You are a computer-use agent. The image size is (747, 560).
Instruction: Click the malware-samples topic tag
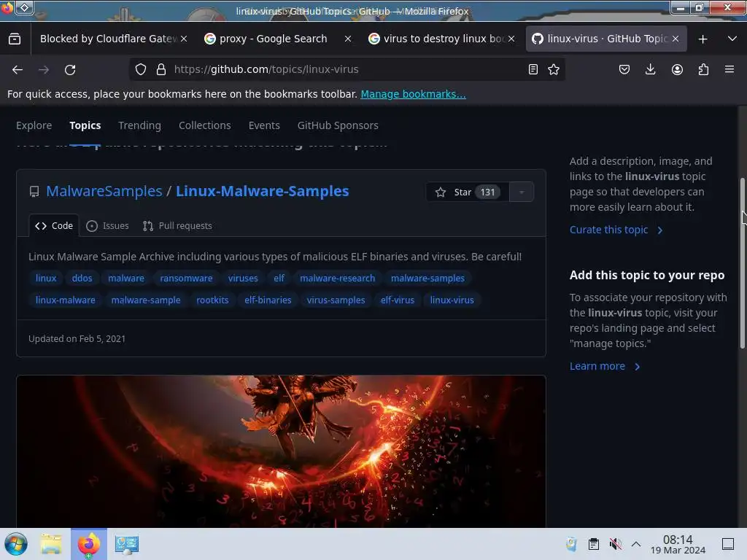pos(427,278)
